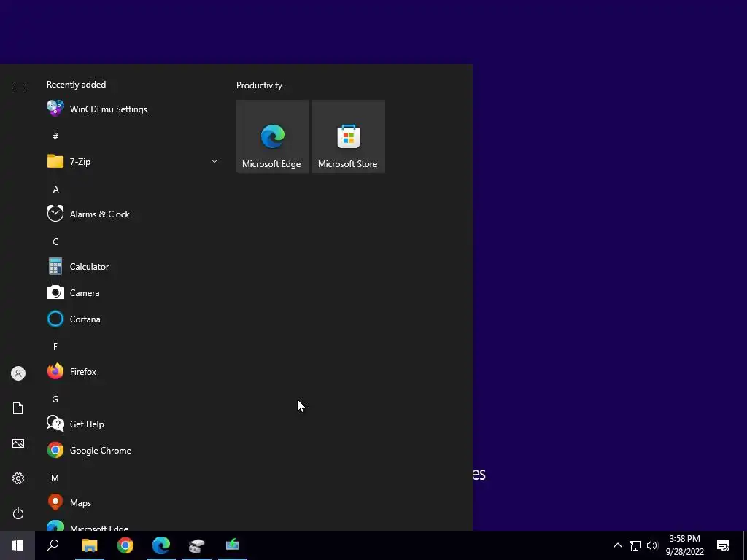Click the Recently added heading
This screenshot has width=747, height=560.
(x=76, y=85)
